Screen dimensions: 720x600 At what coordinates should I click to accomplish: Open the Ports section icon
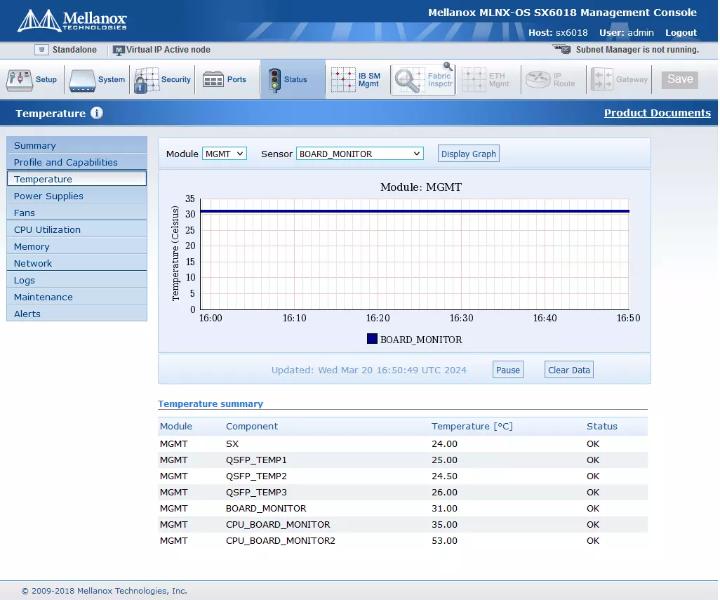point(213,80)
